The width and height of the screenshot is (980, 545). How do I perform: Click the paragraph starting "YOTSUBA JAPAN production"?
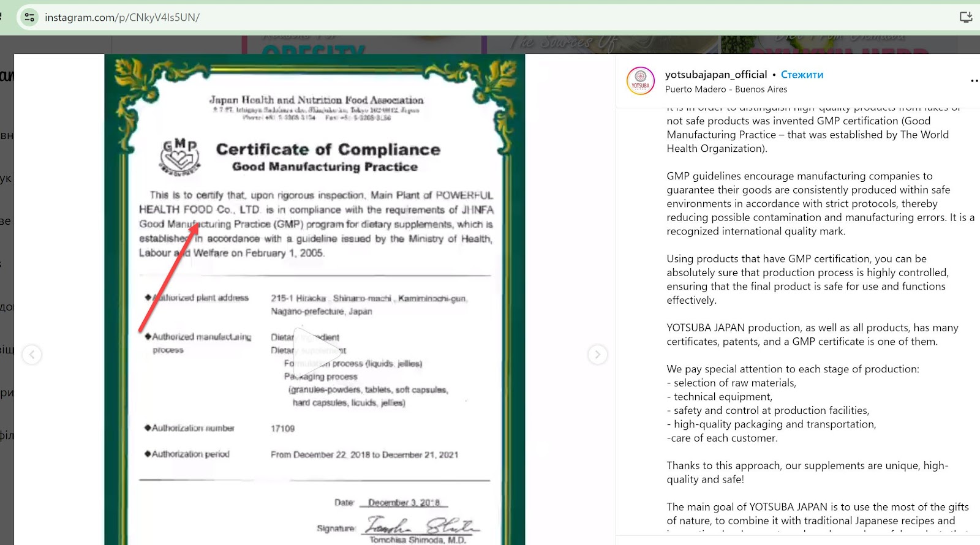tap(812, 335)
